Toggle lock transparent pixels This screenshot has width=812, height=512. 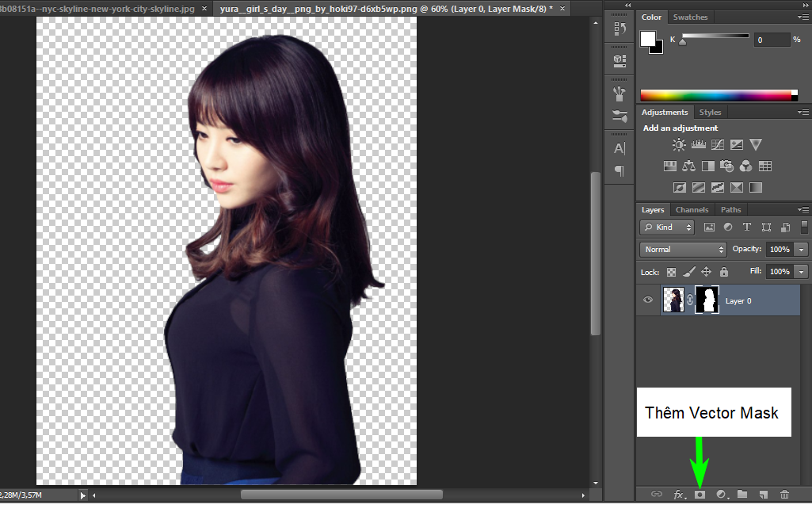pos(672,272)
